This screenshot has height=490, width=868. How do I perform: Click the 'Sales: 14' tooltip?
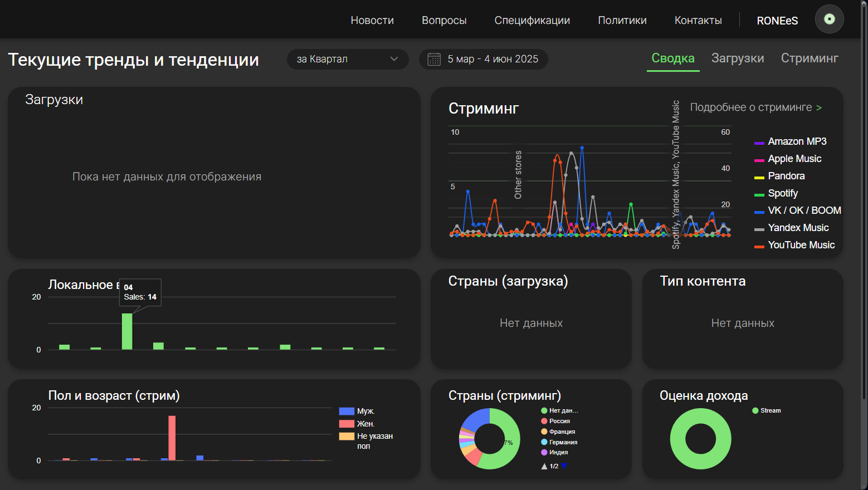coord(140,292)
